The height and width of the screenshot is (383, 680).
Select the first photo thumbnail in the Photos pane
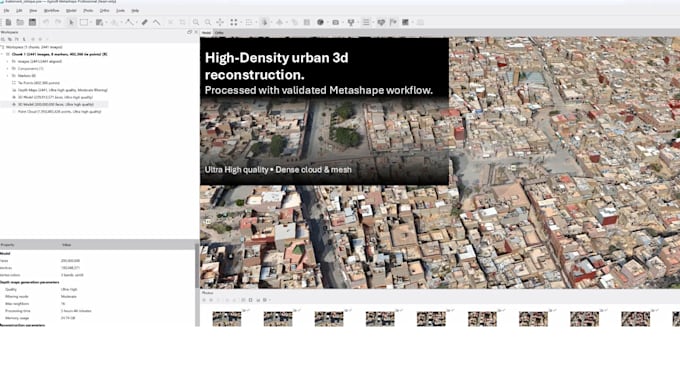tap(227, 319)
